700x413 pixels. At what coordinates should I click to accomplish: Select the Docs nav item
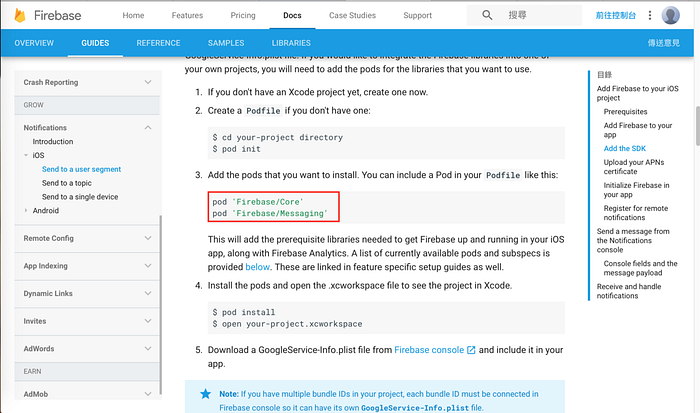tap(292, 15)
